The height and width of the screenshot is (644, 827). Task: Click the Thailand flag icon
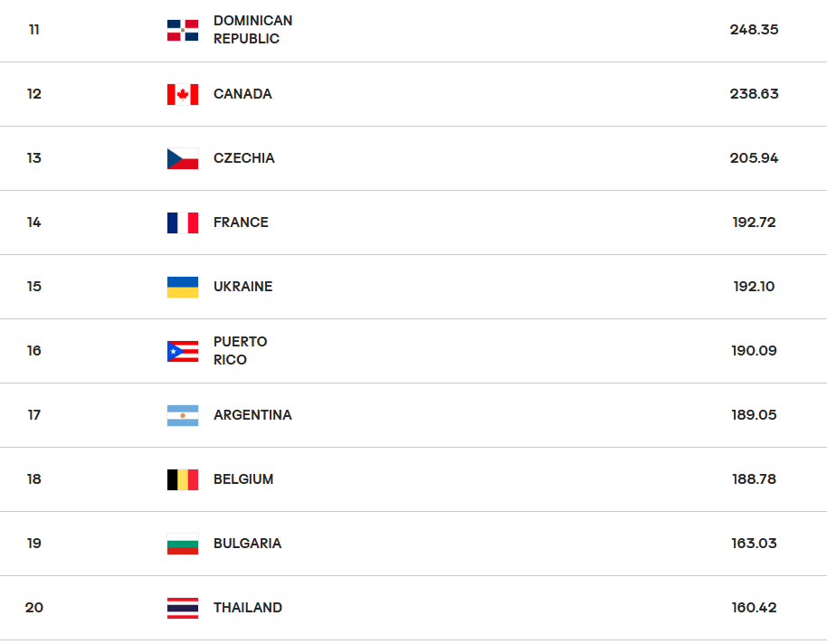pos(183,608)
